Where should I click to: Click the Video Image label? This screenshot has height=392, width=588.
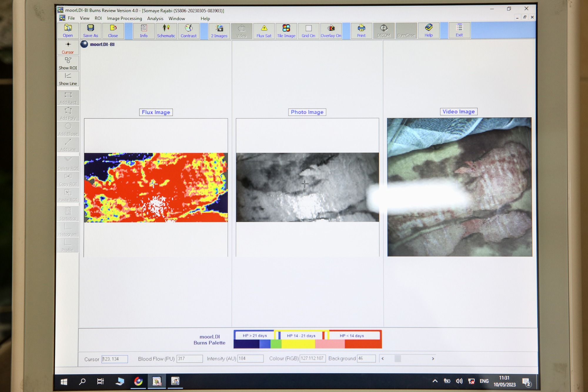[x=459, y=112]
